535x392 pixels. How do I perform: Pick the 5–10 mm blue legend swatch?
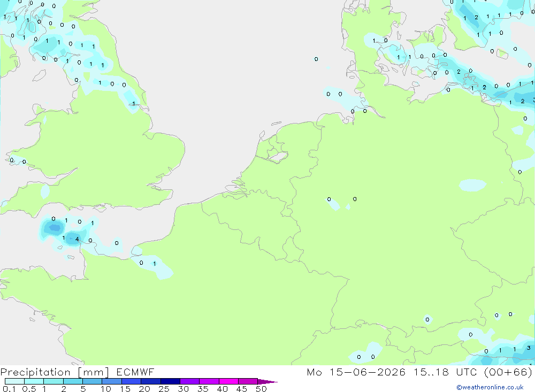point(93,381)
